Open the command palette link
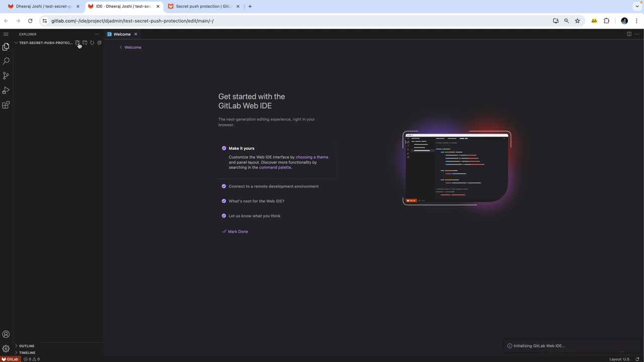This screenshot has height=362, width=644. 275,167
